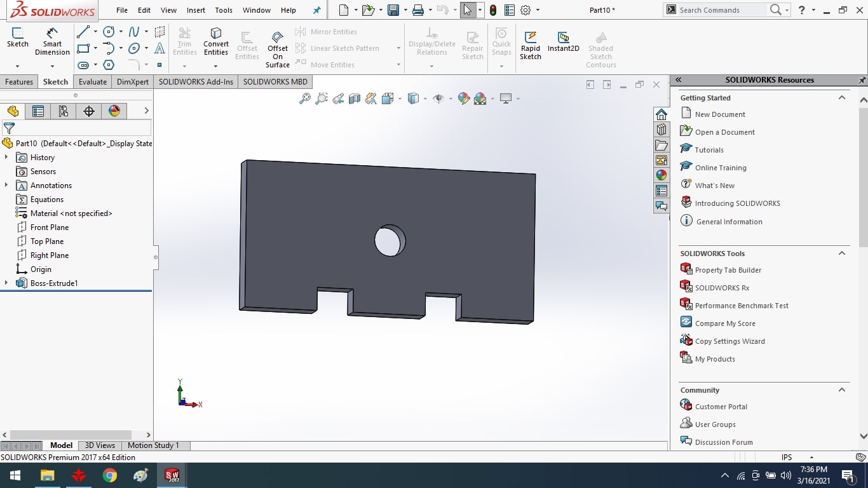
Task: Click the Section View icon
Action: [x=355, y=98]
